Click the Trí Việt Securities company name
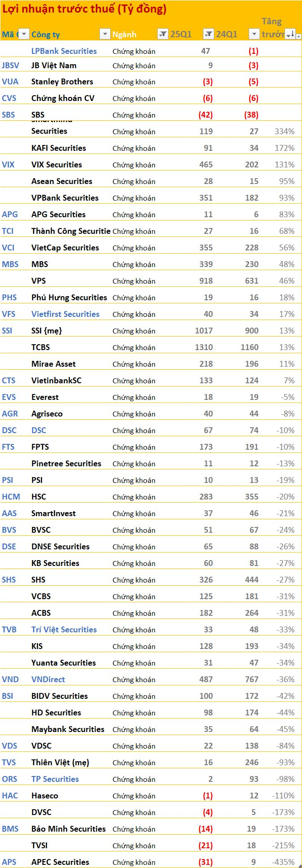The width and height of the screenshot is (302, 868). 64,630
